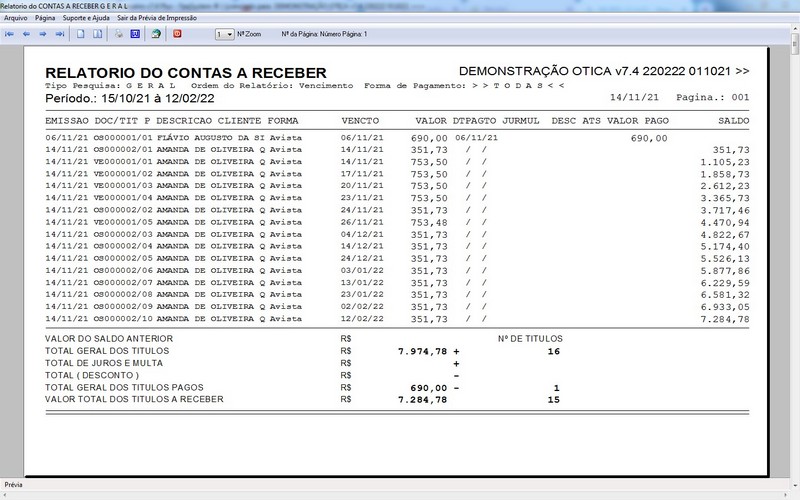The image size is (800, 500).
Task: Click the red exit preview icon
Action: [177, 34]
